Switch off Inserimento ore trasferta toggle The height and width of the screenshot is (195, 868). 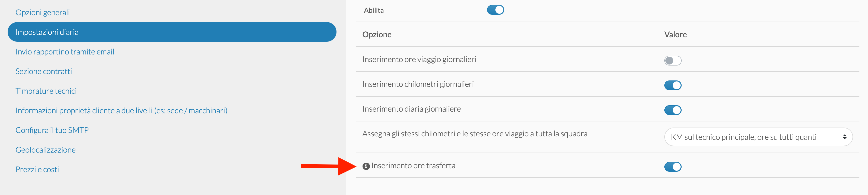(x=672, y=167)
